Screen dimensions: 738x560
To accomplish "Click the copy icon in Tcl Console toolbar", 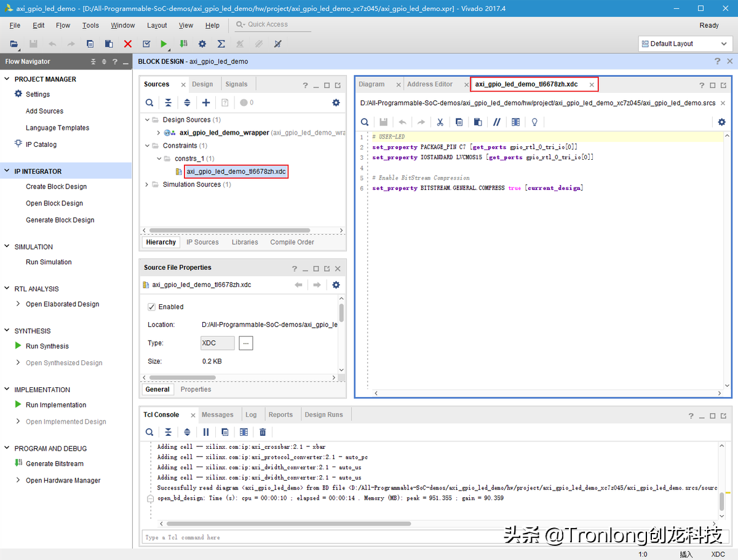I will point(225,432).
